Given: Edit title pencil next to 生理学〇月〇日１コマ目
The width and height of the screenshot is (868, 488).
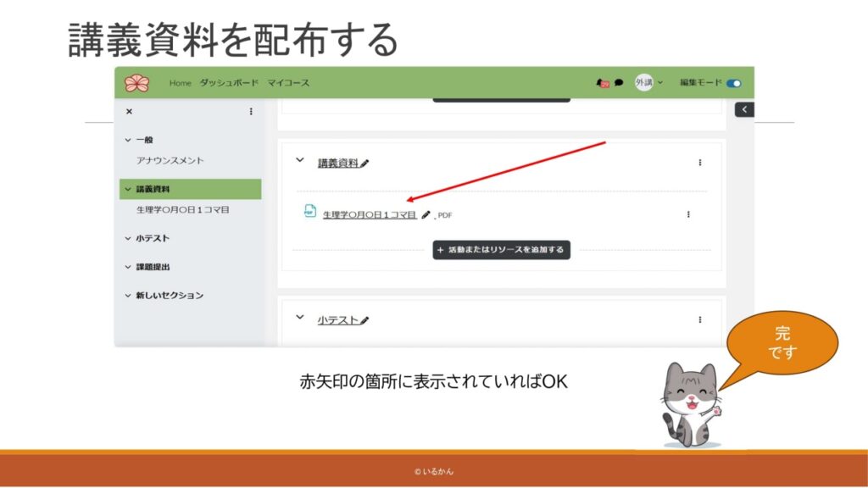Looking at the screenshot, I should (426, 215).
